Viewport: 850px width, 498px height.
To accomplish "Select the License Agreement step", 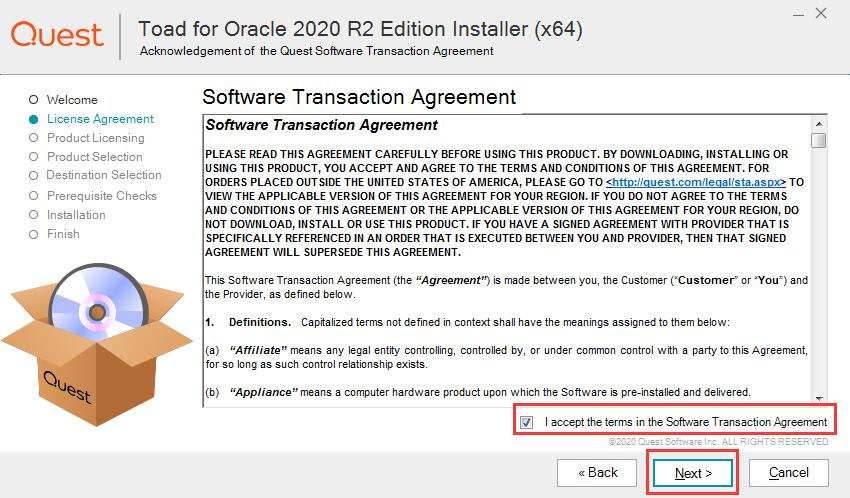I will click(100, 119).
